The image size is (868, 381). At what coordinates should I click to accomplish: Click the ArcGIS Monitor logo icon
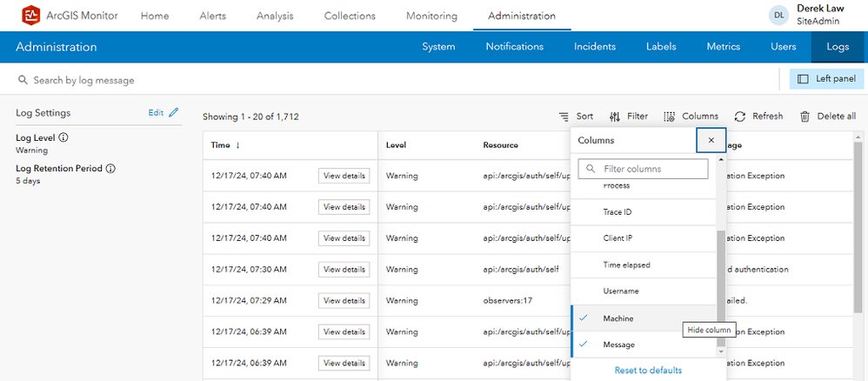pyautogui.click(x=31, y=16)
